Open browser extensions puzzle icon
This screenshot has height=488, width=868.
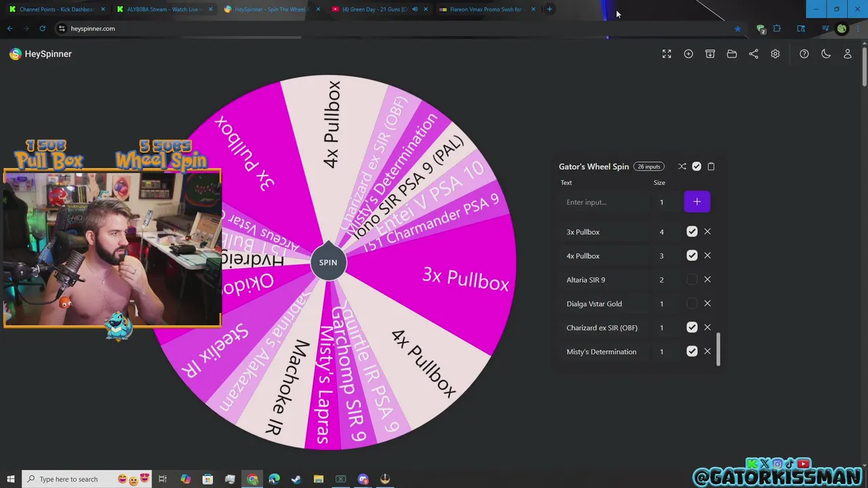[x=777, y=28]
